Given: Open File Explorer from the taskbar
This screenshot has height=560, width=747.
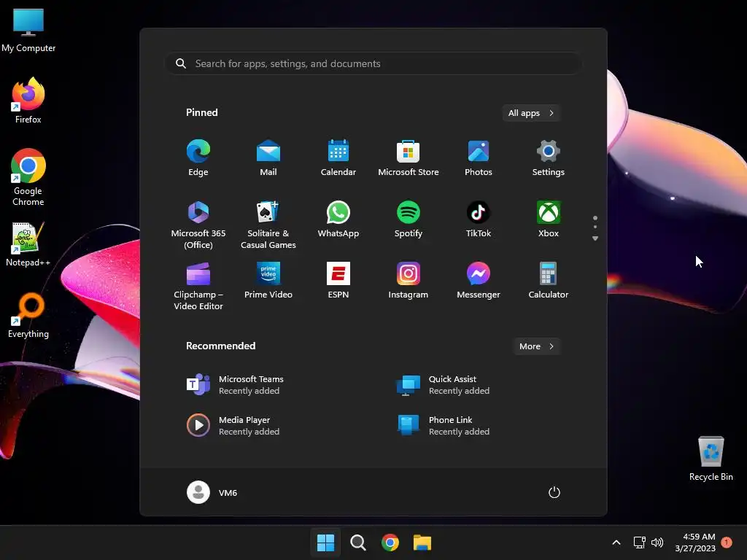Looking at the screenshot, I should (x=422, y=542).
